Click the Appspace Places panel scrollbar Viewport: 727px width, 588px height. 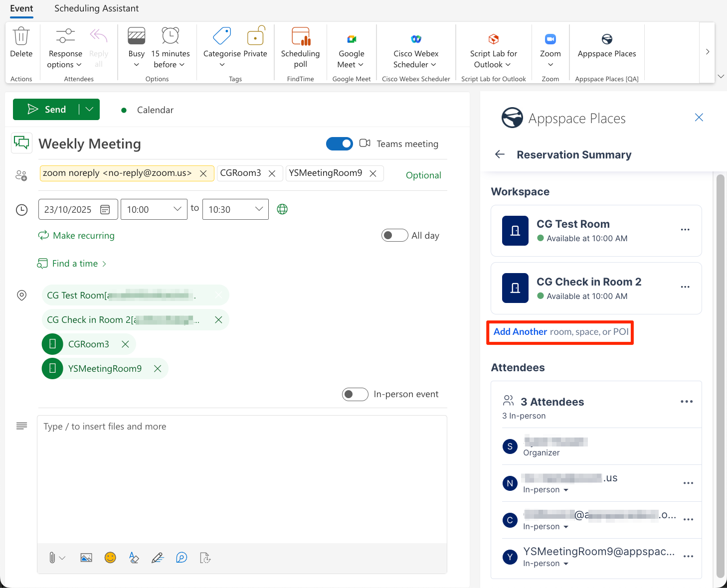click(720, 376)
